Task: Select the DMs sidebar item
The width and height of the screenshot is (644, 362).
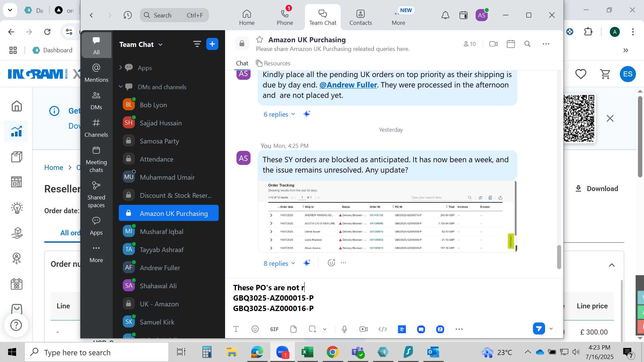Action: pyautogui.click(x=96, y=101)
